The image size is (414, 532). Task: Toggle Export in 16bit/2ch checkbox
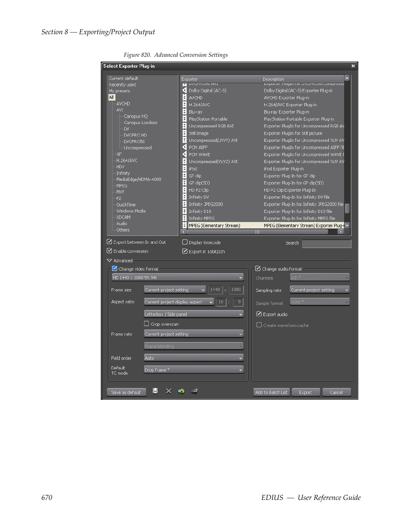(x=185, y=251)
